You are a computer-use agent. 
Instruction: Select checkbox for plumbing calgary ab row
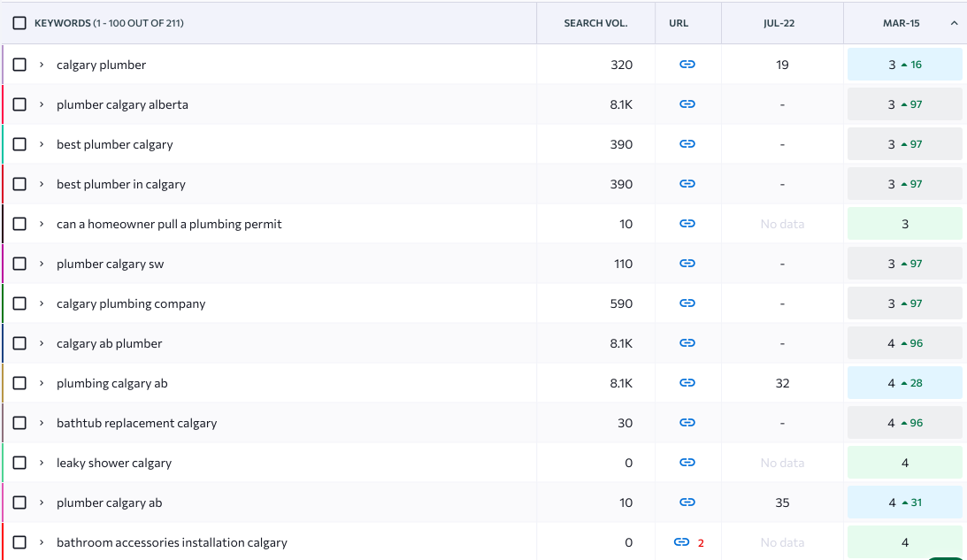(x=19, y=383)
